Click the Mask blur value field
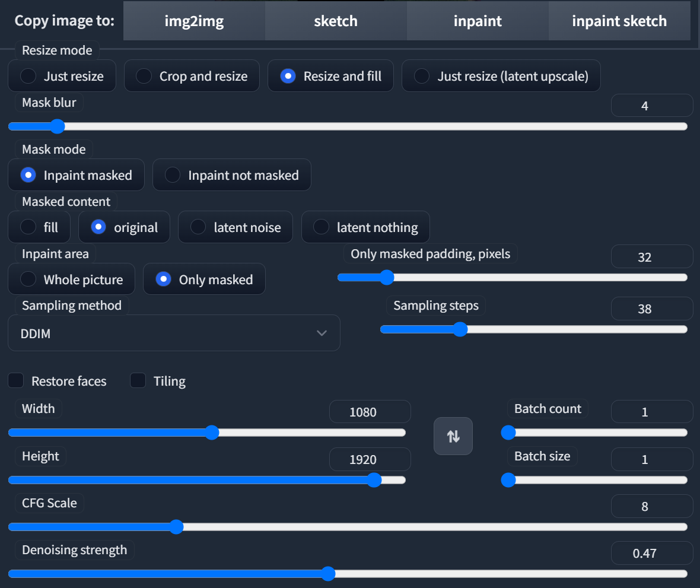700x588 pixels. pos(652,106)
